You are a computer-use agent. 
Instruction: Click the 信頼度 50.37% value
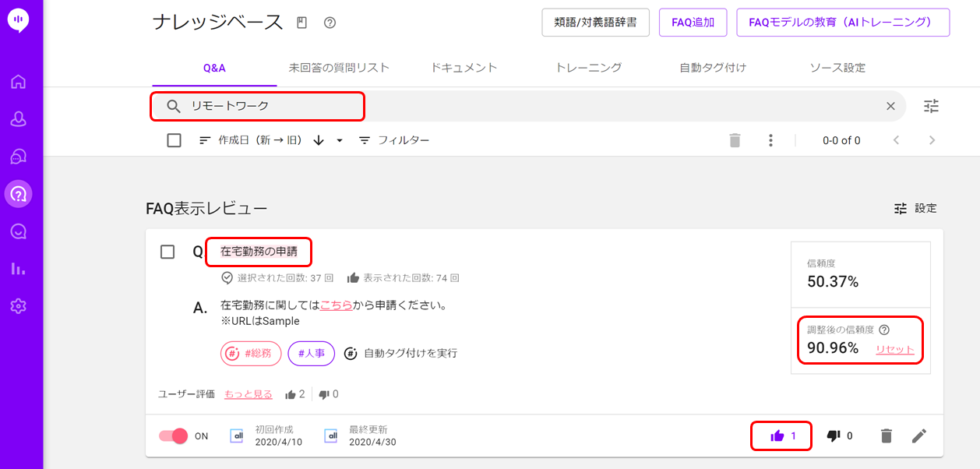tap(833, 282)
